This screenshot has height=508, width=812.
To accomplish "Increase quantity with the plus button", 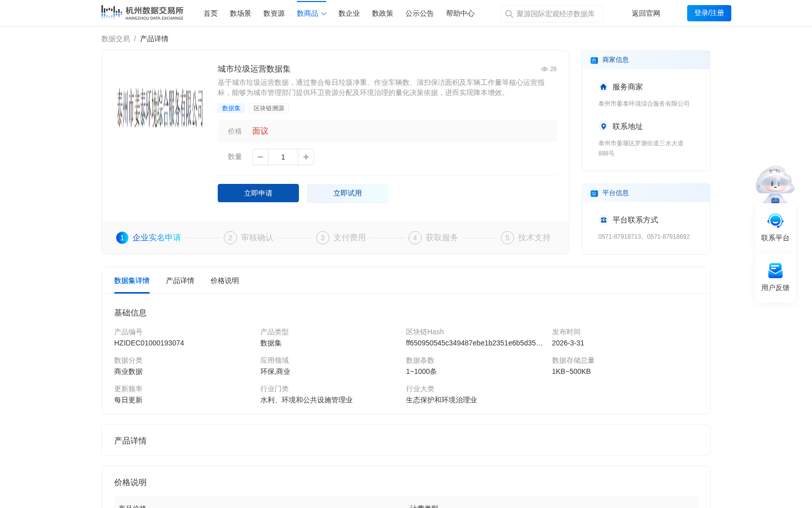I will click(x=306, y=157).
